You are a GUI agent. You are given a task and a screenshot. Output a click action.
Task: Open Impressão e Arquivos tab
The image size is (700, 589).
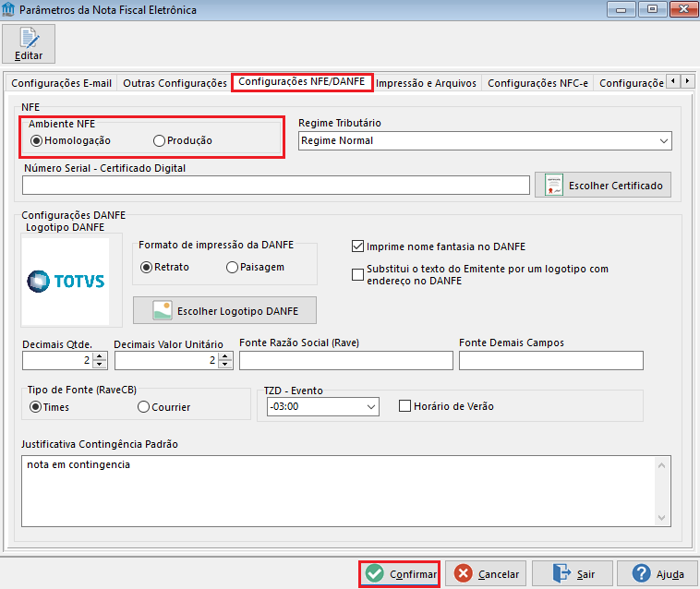(426, 83)
